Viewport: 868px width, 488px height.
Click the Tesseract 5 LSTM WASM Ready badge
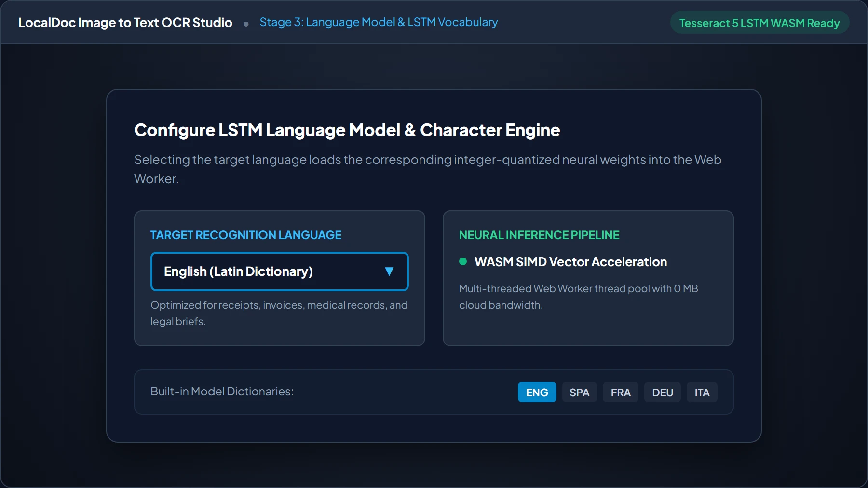pos(759,23)
